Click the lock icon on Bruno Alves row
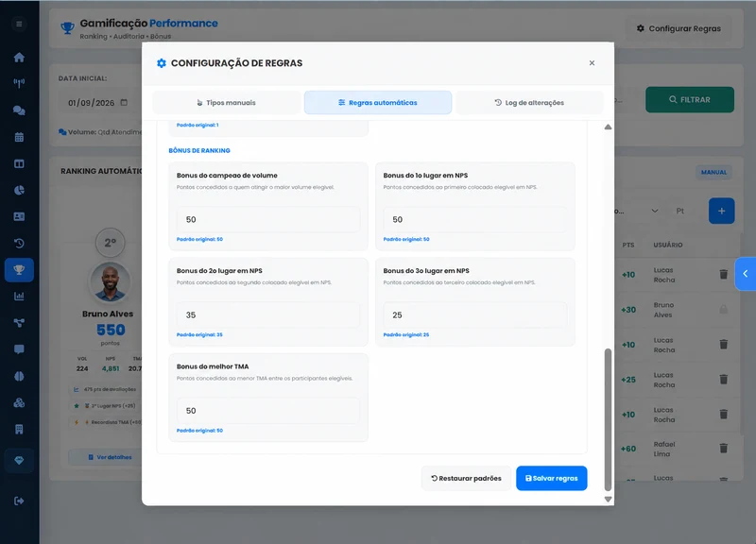Image resolution: width=756 pixels, height=544 pixels. click(723, 310)
